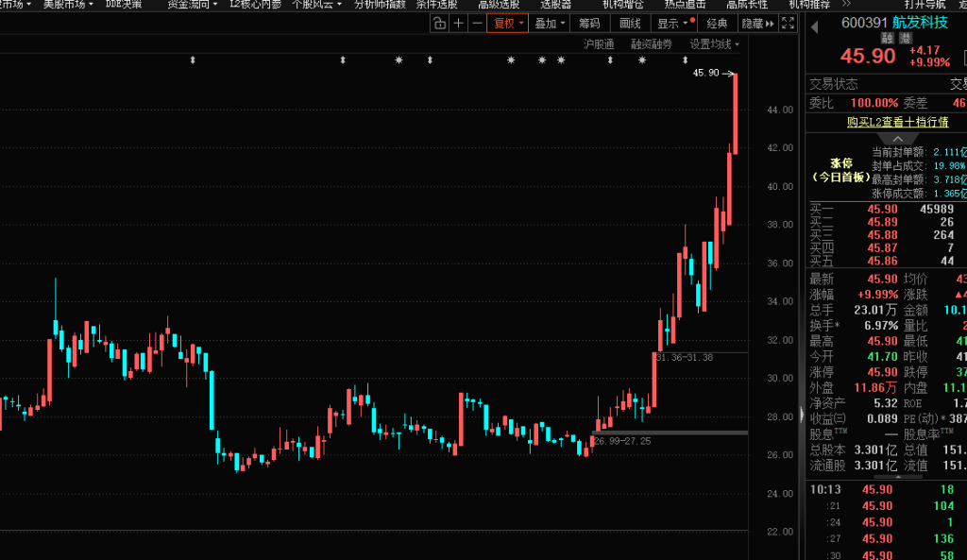Zoom out the chart with minus icon
Image resolution: width=967 pixels, height=560 pixels.
477,24
